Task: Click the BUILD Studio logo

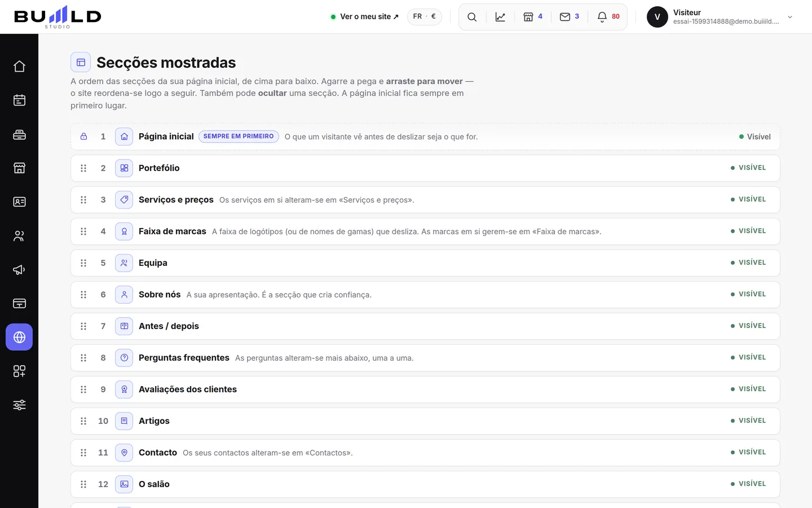Action: click(58, 17)
